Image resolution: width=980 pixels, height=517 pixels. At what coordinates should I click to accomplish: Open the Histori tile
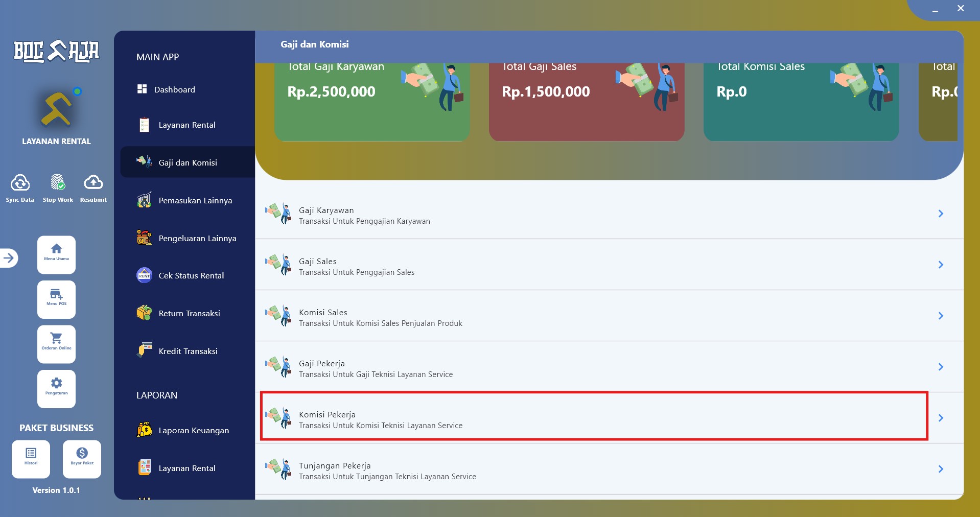(x=31, y=459)
